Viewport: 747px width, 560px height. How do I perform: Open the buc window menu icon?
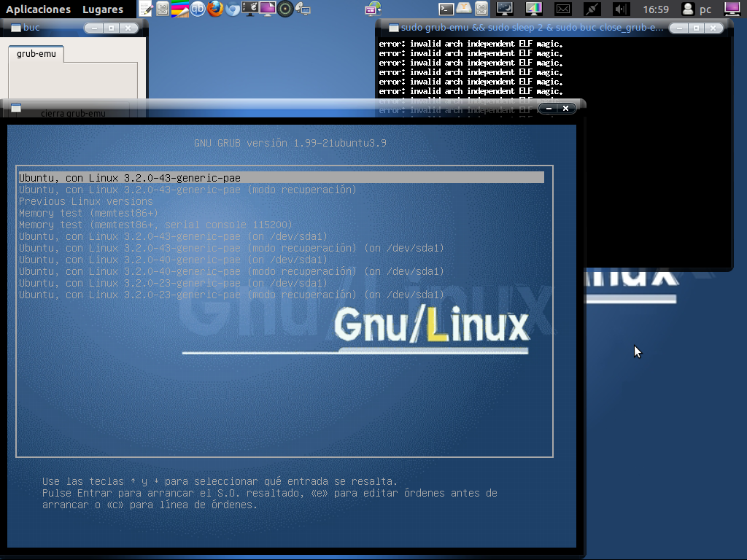click(x=16, y=28)
